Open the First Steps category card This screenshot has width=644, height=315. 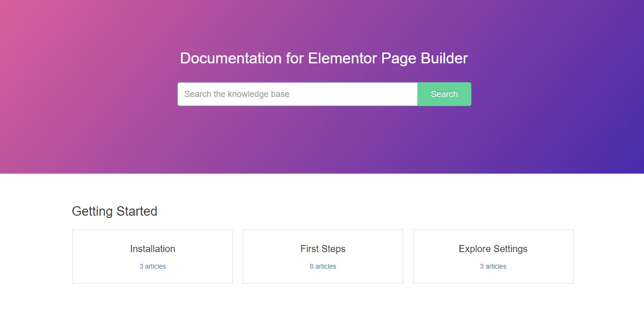pyautogui.click(x=323, y=256)
